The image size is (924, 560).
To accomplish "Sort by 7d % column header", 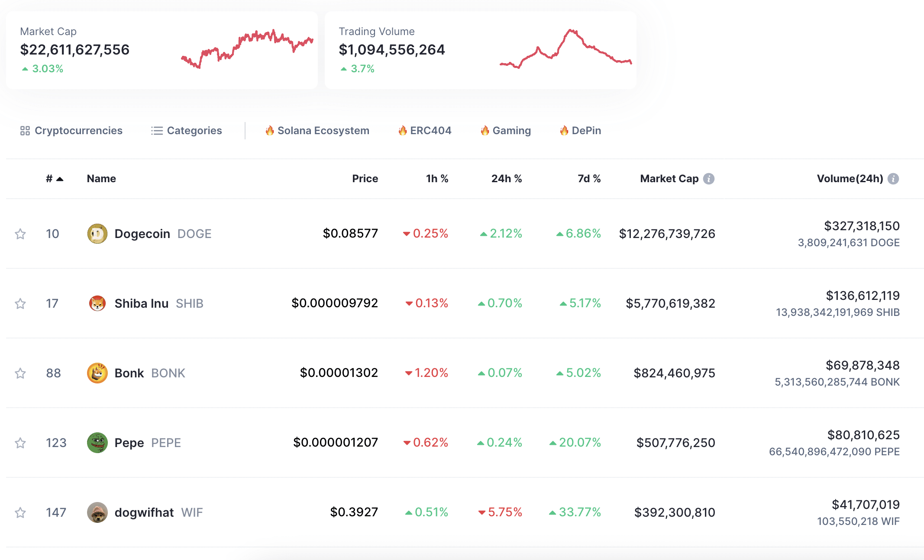I will point(589,179).
